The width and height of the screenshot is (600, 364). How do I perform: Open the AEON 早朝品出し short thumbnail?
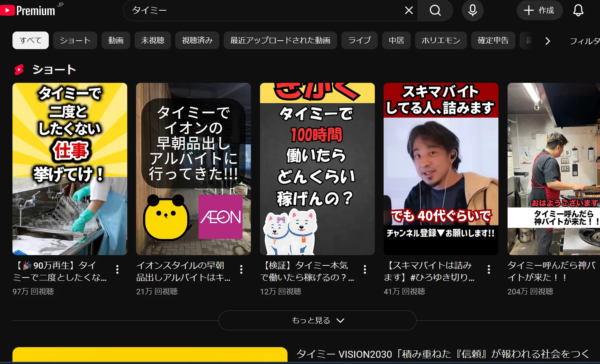[193, 169]
